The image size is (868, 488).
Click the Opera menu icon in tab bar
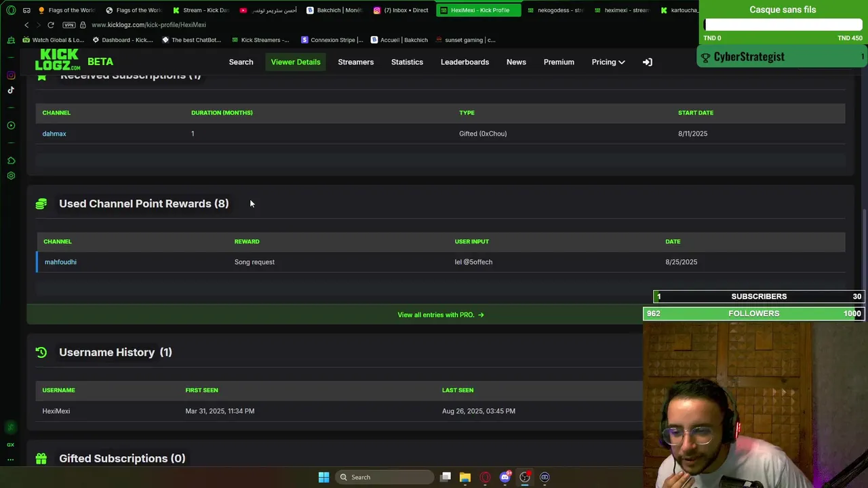coord(11,10)
